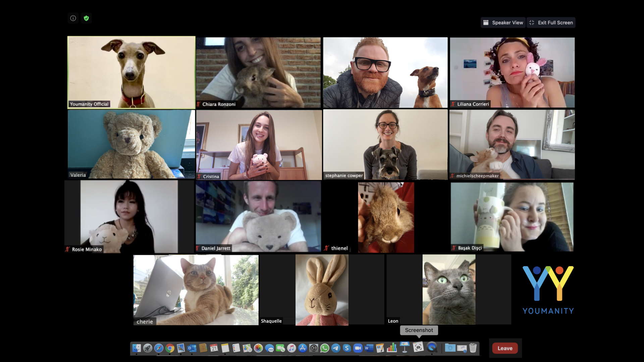Open Finder from the dock
Viewport: 644px width, 362px height.
pos(137,348)
